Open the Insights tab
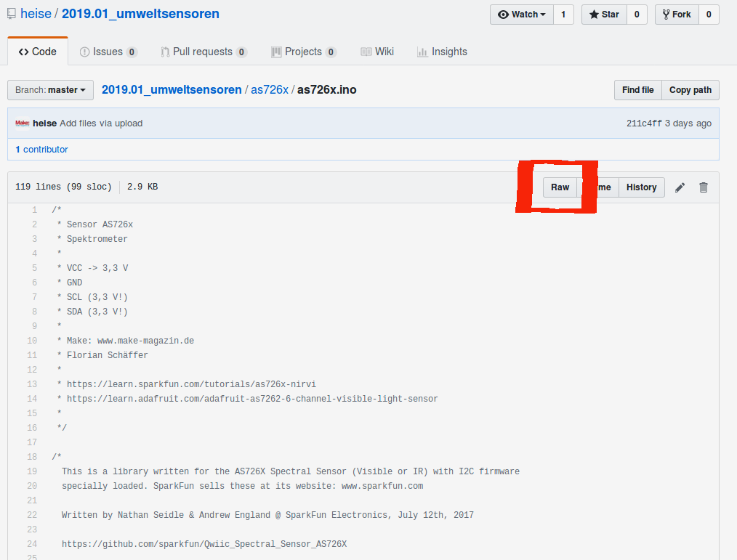This screenshot has width=737, height=560. click(442, 52)
